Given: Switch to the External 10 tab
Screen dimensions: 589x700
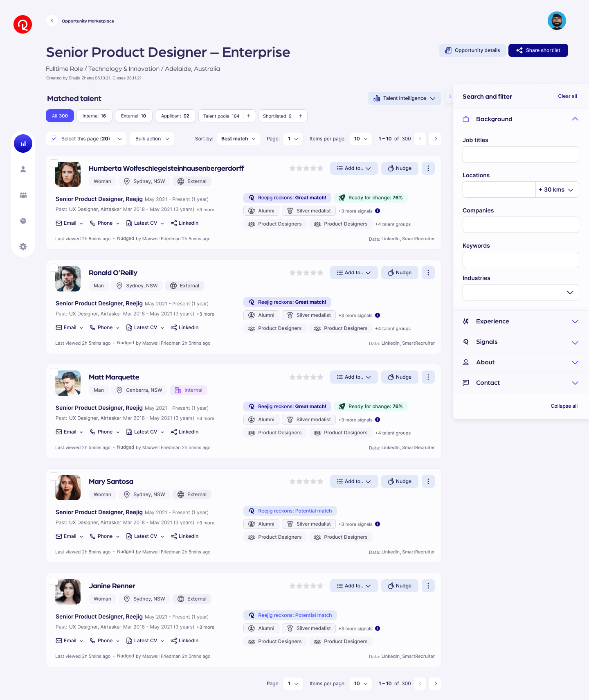Looking at the screenshot, I should coord(134,116).
